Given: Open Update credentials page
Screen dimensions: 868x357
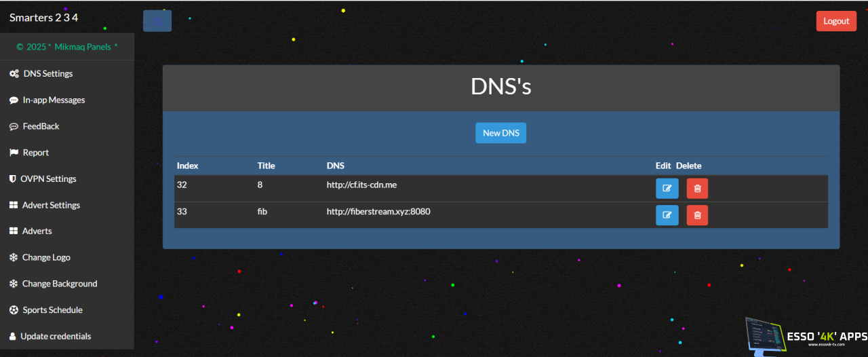Looking at the screenshot, I should pyautogui.click(x=56, y=336).
